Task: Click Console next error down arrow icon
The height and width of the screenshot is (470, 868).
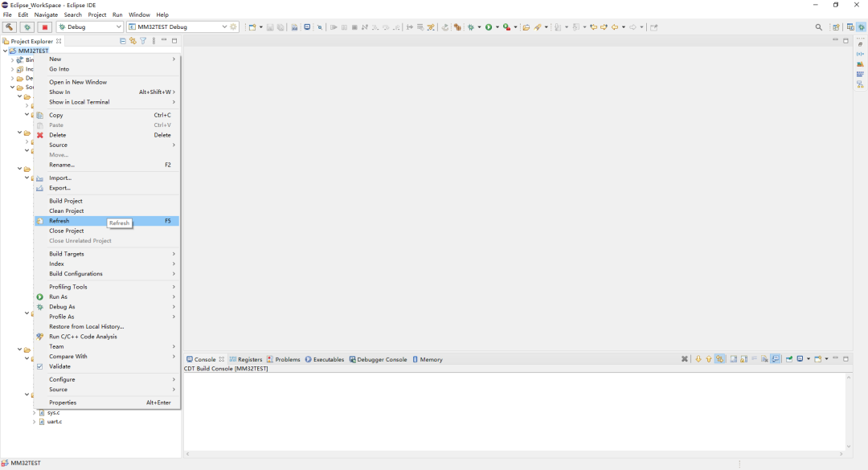Action: (x=698, y=359)
